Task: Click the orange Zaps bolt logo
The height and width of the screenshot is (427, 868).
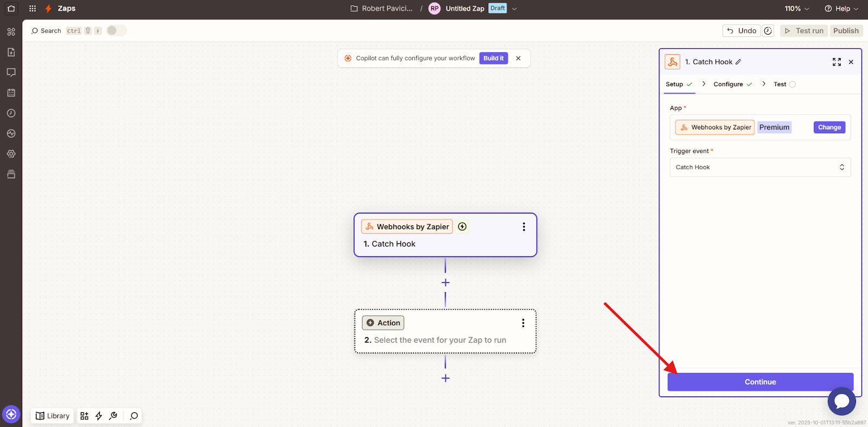Action: [48, 9]
